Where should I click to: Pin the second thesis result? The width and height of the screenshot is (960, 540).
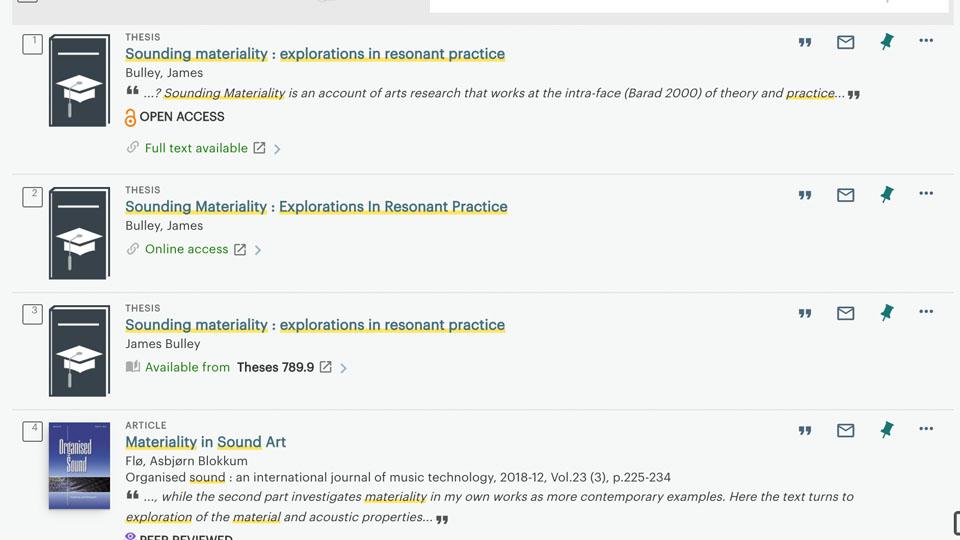[886, 195]
